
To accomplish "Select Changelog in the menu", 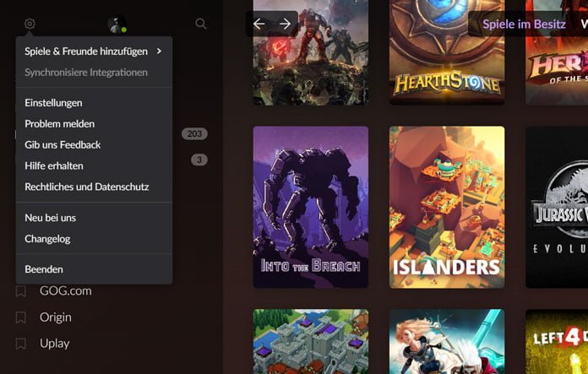I will click(47, 239).
